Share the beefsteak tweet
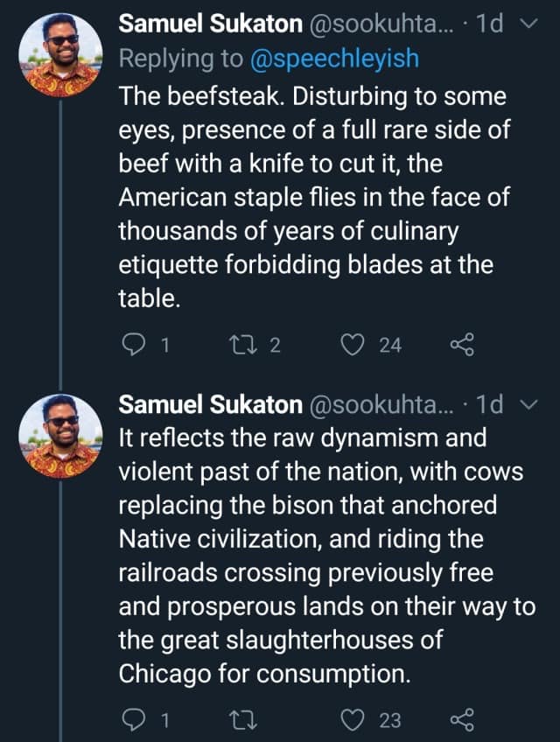Screen dimensions: 560x742 point(460,346)
